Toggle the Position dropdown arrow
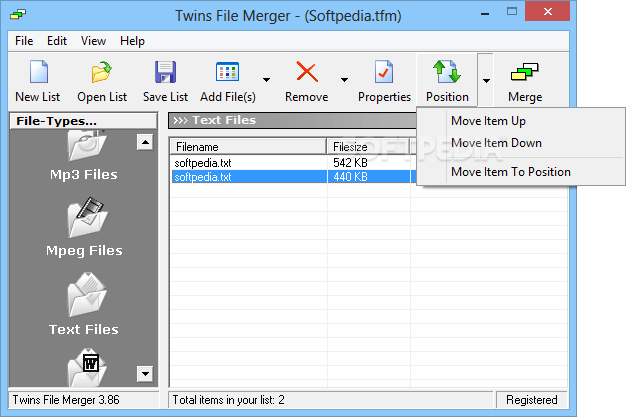This screenshot has width=626, height=417. click(x=486, y=80)
